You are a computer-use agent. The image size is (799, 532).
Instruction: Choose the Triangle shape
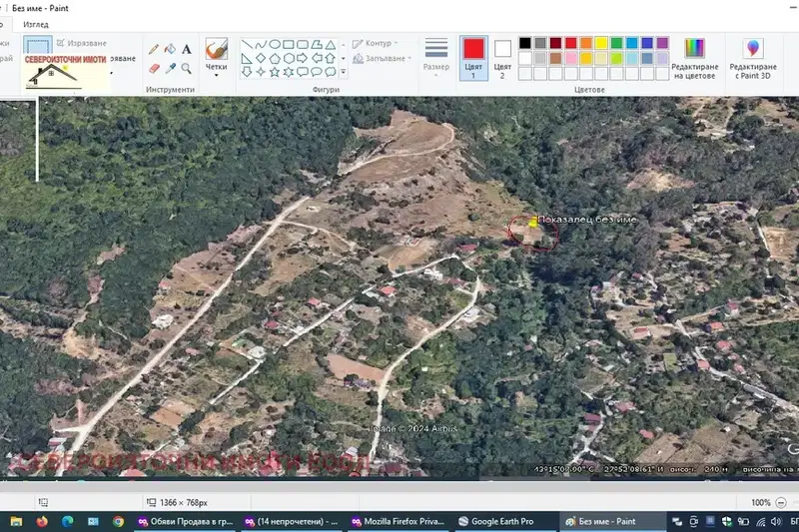331,45
